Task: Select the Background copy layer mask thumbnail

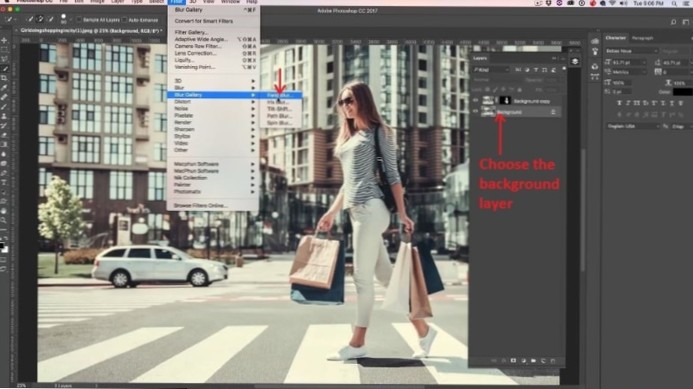Action: click(x=505, y=101)
